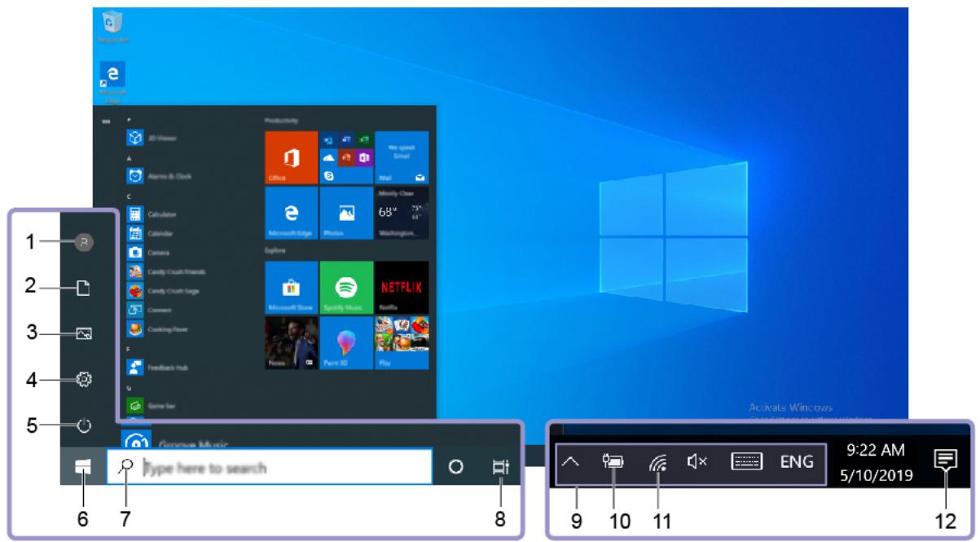The height and width of the screenshot is (542, 980).
Task: Show hidden tray icons chevron
Action: coord(570,462)
